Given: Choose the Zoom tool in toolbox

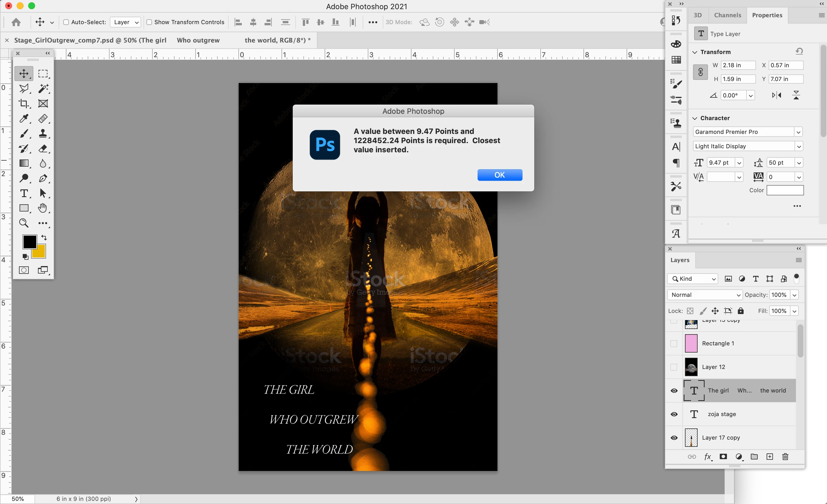Looking at the screenshot, I should tap(24, 223).
